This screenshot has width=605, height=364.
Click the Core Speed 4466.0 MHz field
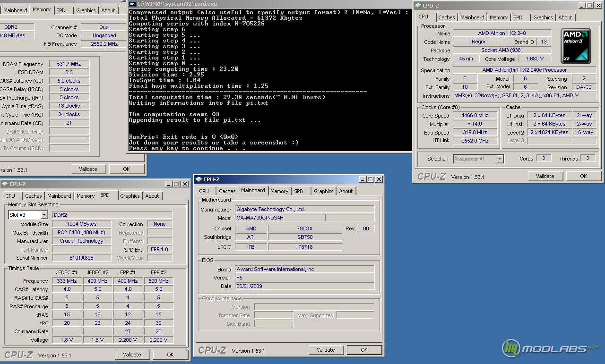point(475,116)
